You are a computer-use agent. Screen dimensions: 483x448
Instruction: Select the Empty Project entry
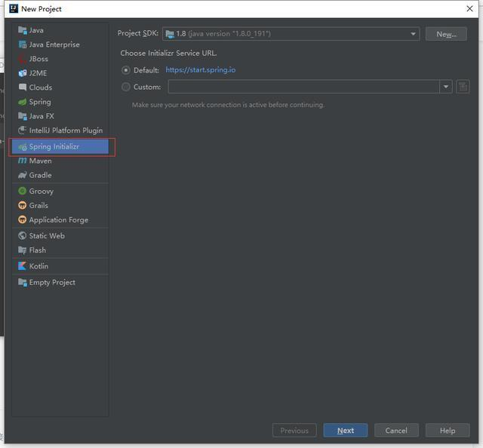click(60, 282)
